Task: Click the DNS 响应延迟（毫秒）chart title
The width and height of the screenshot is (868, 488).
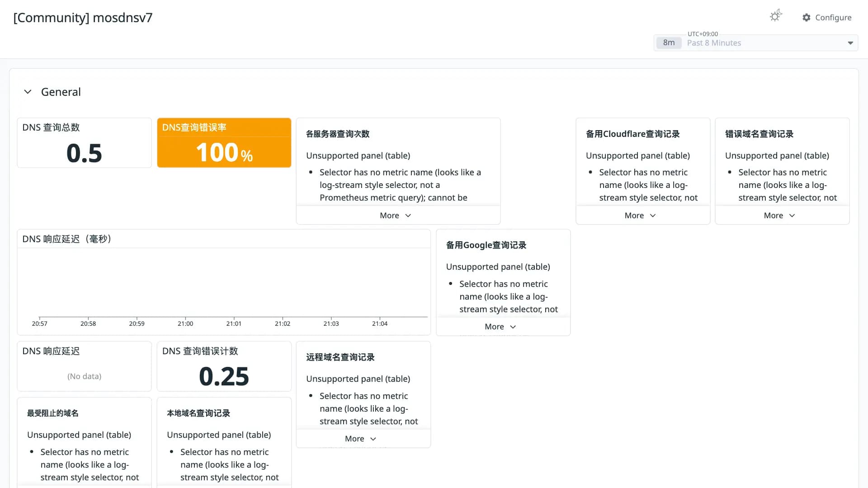Action: 67,239
